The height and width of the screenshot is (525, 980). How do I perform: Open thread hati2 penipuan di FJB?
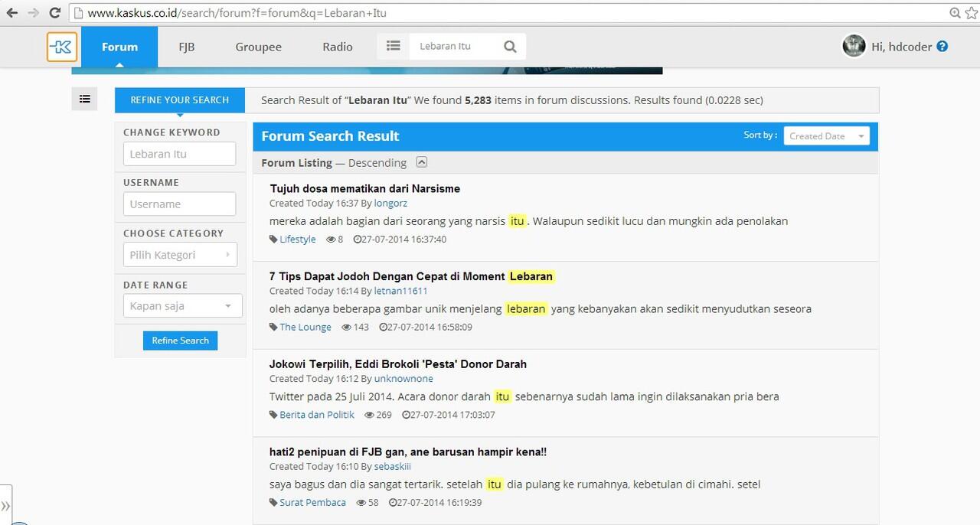point(408,452)
